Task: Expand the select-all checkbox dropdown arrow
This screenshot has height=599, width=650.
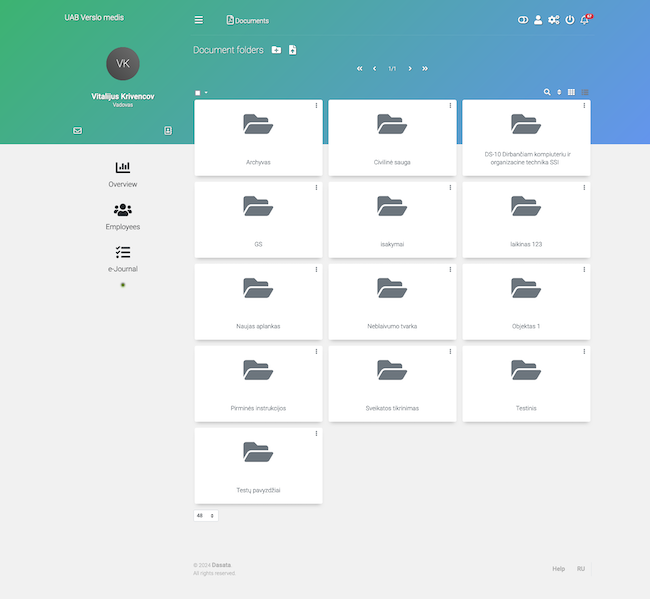Action: [206, 92]
